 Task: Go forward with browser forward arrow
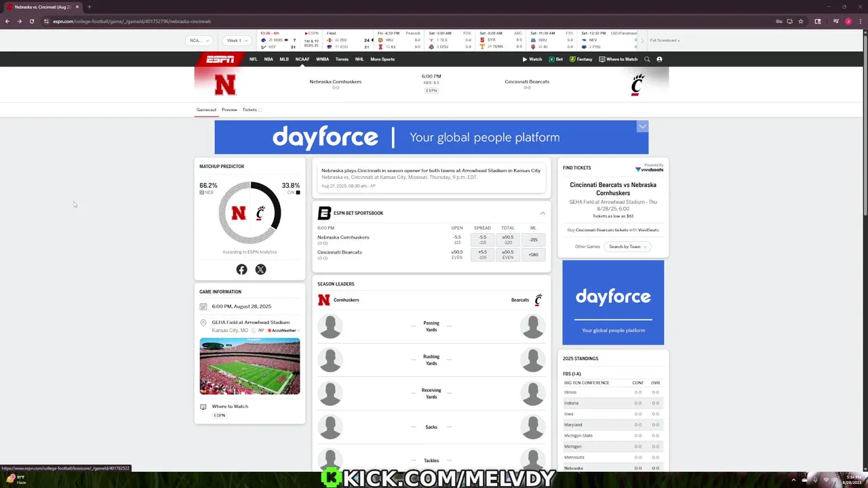point(19,21)
